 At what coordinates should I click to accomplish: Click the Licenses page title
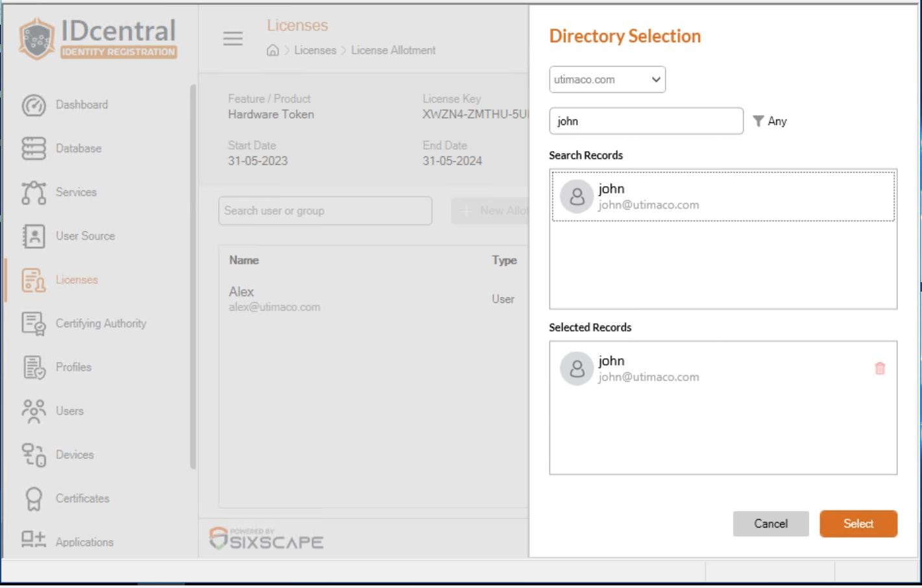point(297,26)
